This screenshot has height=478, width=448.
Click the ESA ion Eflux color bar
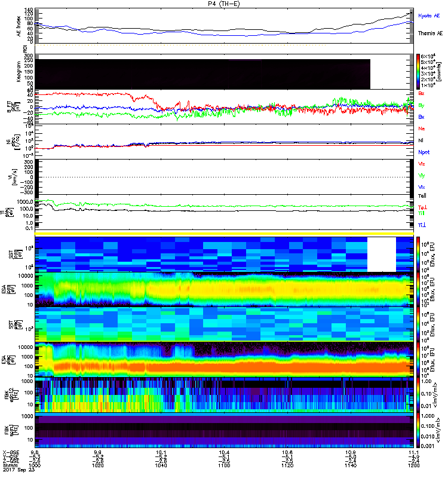pyautogui.click(x=418, y=289)
